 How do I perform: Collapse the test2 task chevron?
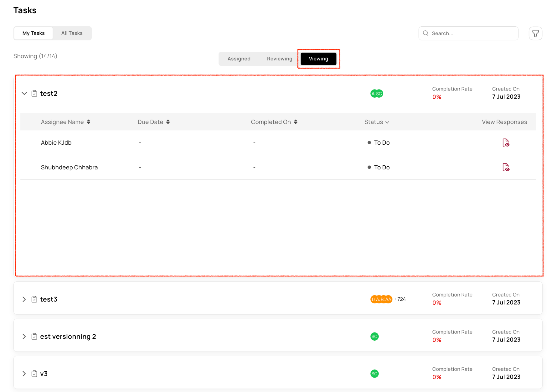24,94
